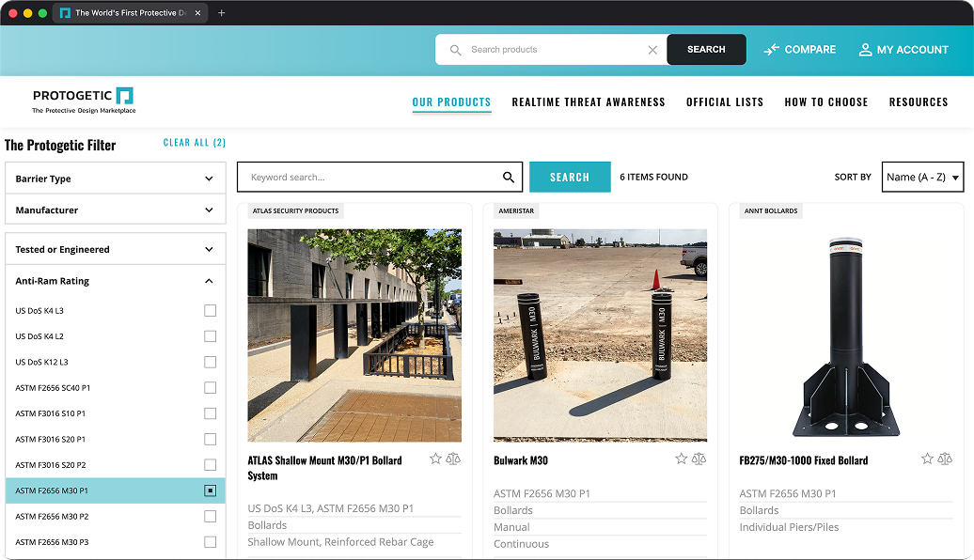
Task: Click the 6 Items Found text
Action: [653, 177]
